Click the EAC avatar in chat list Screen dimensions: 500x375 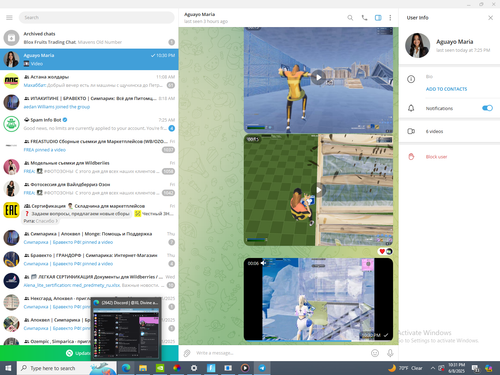coord(11,210)
